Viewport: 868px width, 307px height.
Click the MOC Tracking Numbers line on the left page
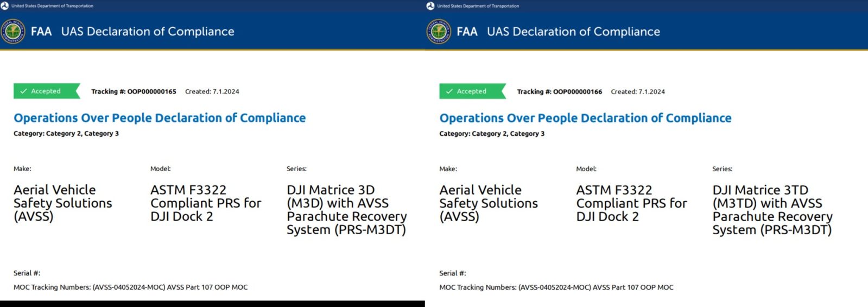(x=130, y=287)
